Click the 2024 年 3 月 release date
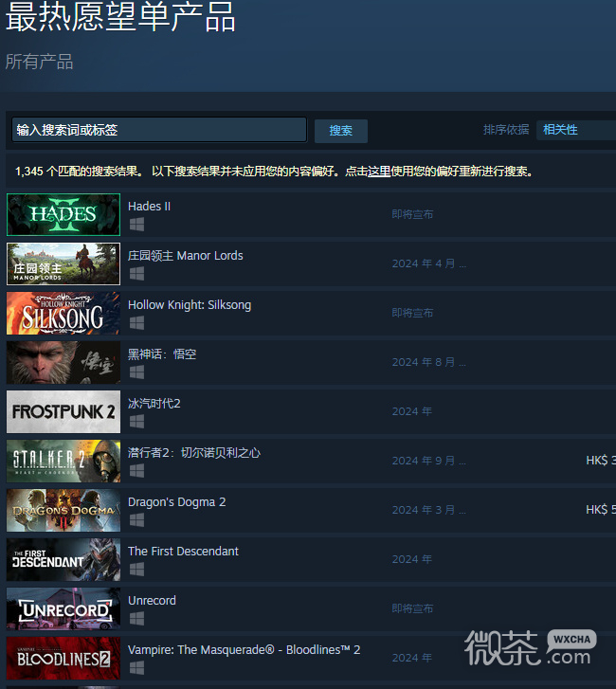Image resolution: width=616 pixels, height=689 pixels. coord(428,510)
